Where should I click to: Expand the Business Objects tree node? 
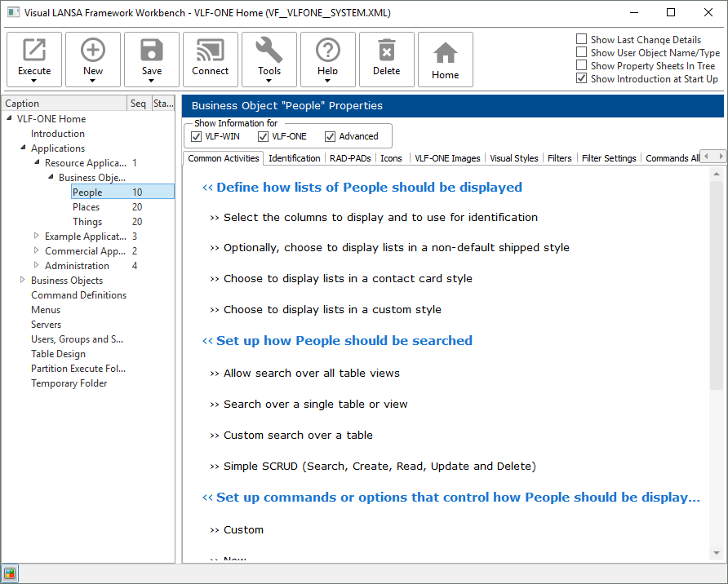point(23,281)
